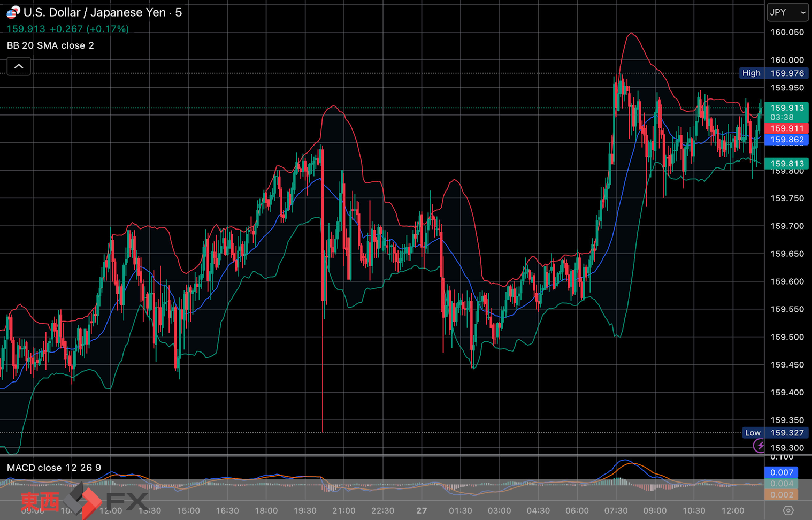Viewport: 812px width, 520px height.
Task: Select the BB 20 SMA close 2 indicator
Action: (50, 45)
